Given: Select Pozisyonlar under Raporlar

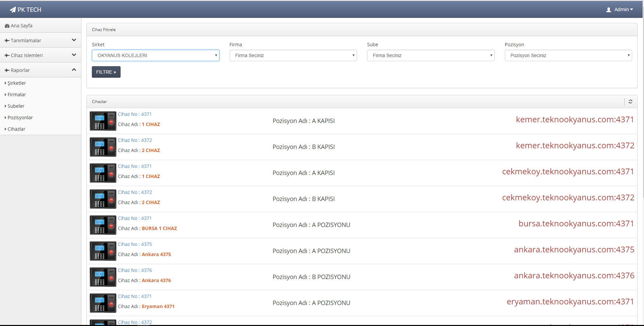Looking at the screenshot, I should coord(20,118).
